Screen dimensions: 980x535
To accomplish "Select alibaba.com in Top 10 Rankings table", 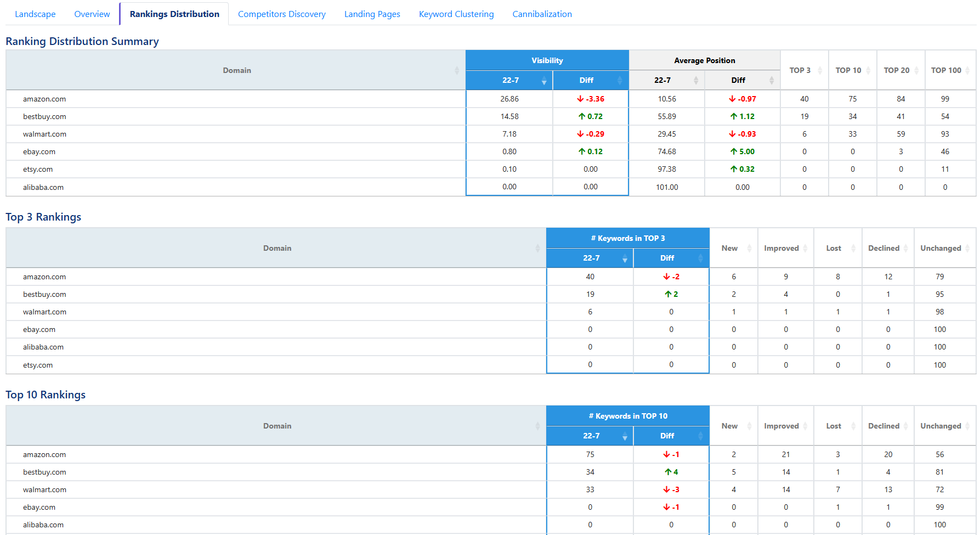I will point(43,525).
